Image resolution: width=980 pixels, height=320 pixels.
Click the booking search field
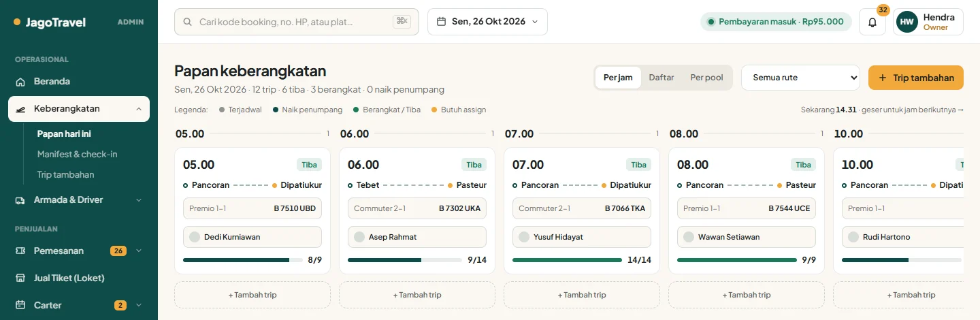[x=297, y=22]
